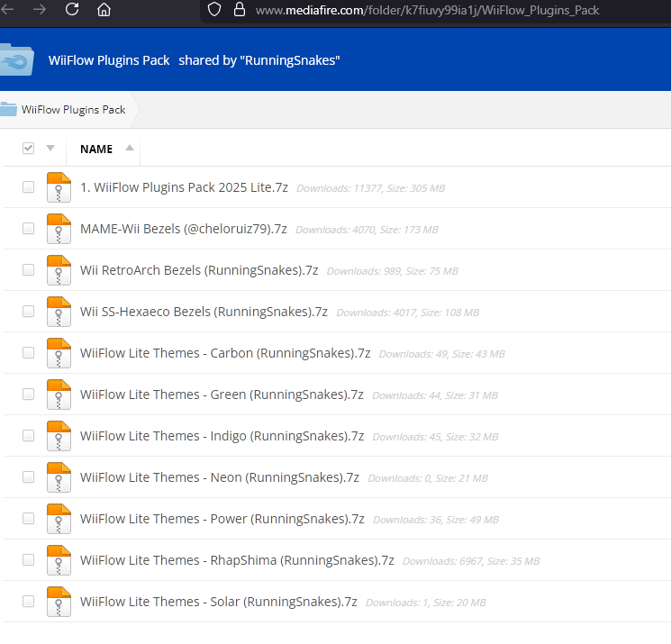Image resolution: width=671 pixels, height=644 pixels.
Task: Click 'Downloads: 45, Size: 32 MB' text
Action: [436, 437]
